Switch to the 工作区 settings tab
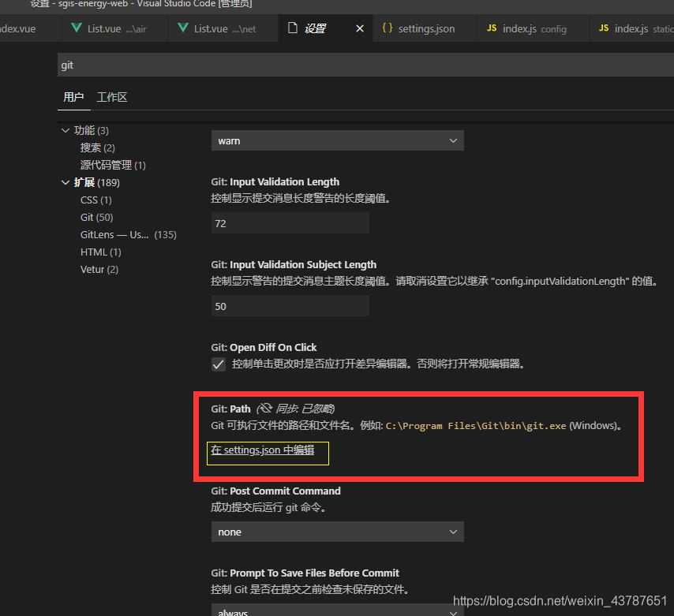674x616 pixels. pyautogui.click(x=111, y=97)
